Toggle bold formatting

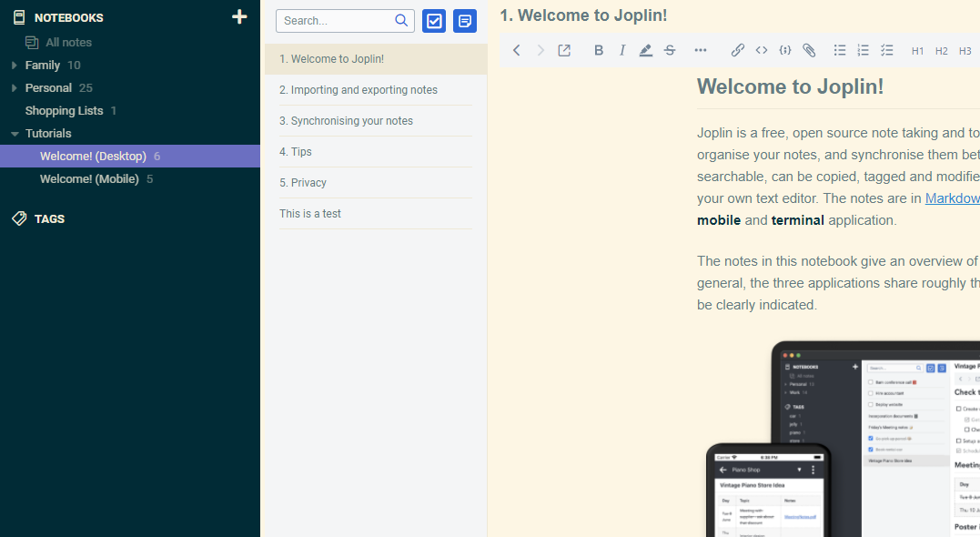click(599, 51)
